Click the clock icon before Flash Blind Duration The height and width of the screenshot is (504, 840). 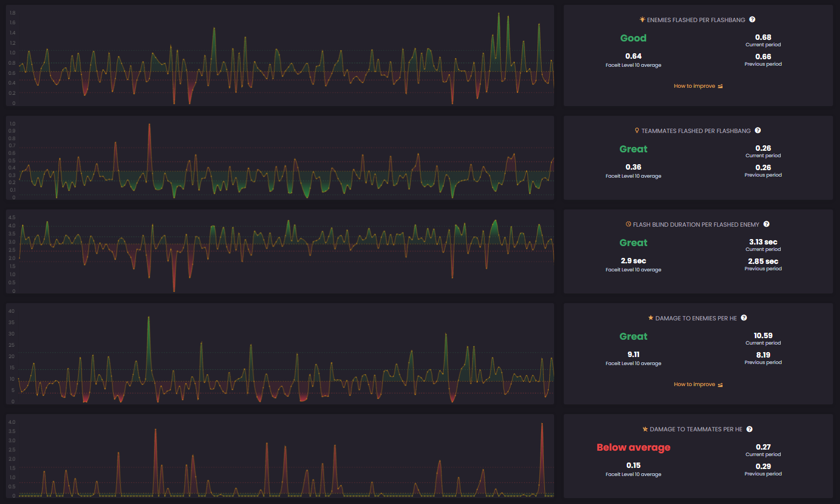pyautogui.click(x=628, y=224)
